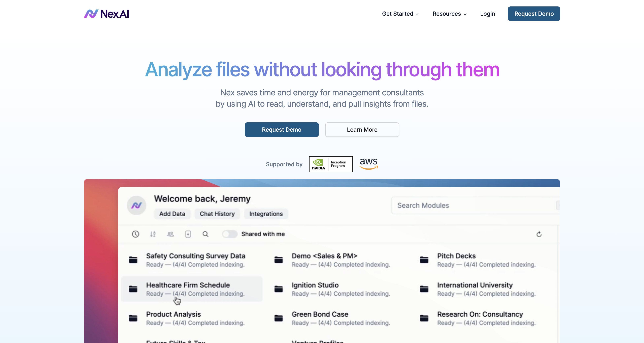Click the Demo <Sales & PM> folder icon

pos(278,260)
